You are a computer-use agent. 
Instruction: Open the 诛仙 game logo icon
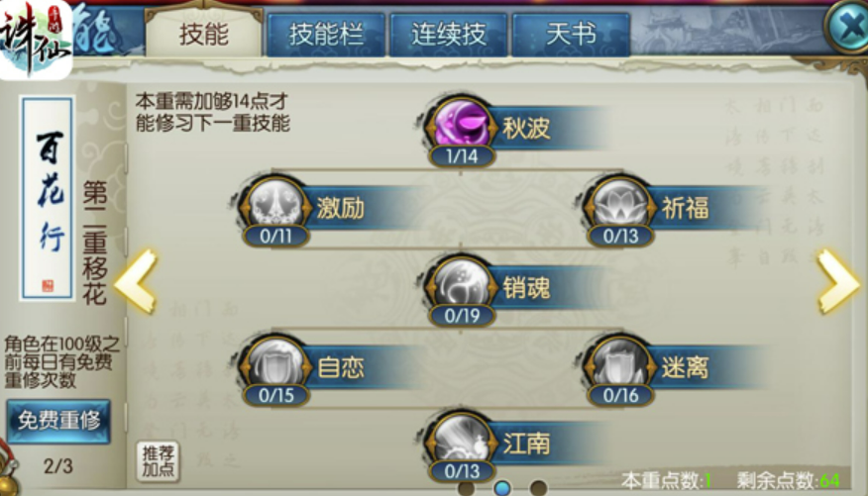[35, 39]
